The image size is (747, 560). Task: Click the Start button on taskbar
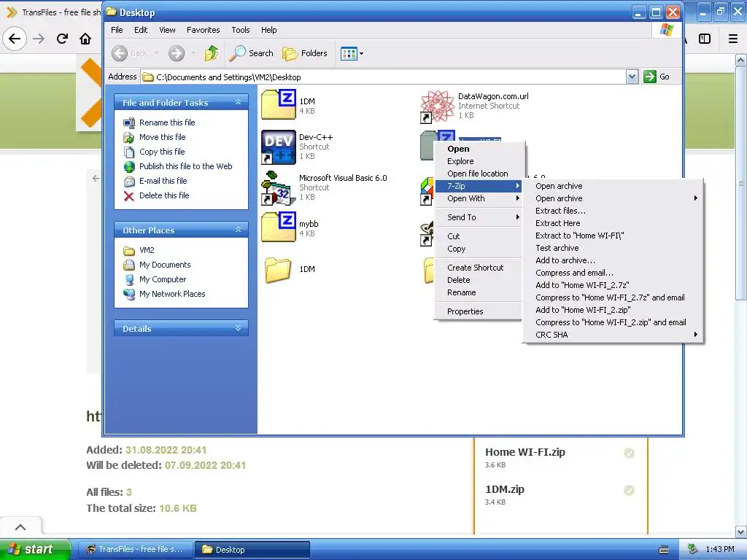click(x=35, y=550)
